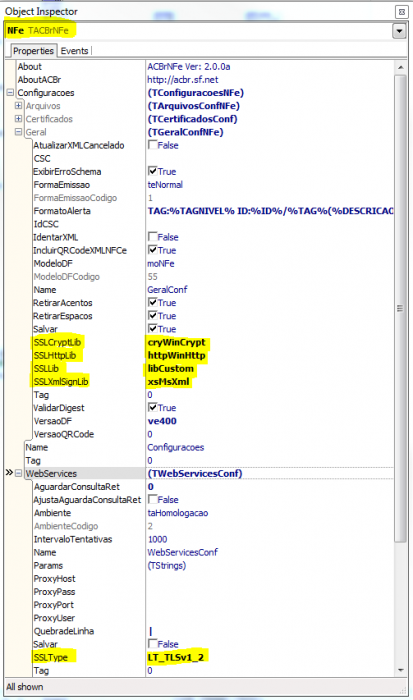413x700 pixels.
Task: Select the VersaoDF property
Action: pos(53,421)
